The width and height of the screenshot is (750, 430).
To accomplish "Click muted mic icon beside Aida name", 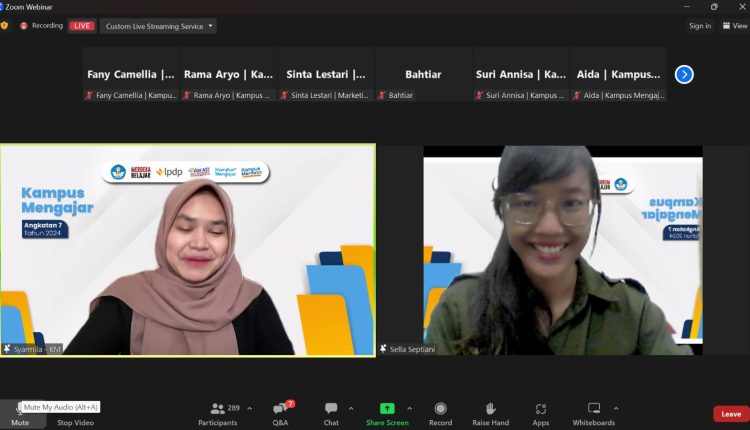I will point(577,95).
